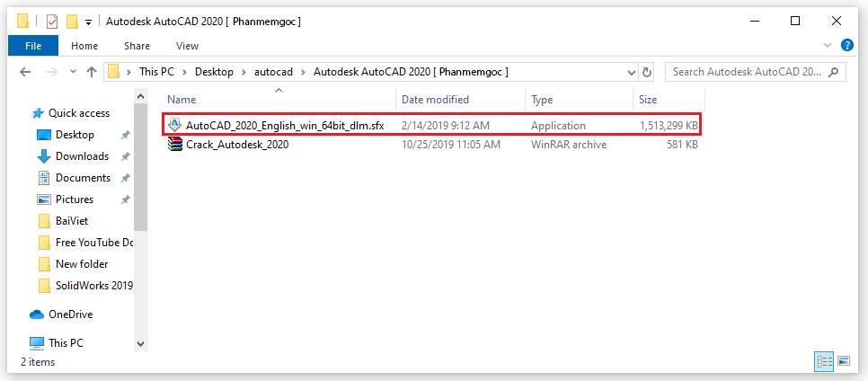Image resolution: width=868 pixels, height=381 pixels.
Task: Open New folder in the navigation pane
Action: click(82, 263)
